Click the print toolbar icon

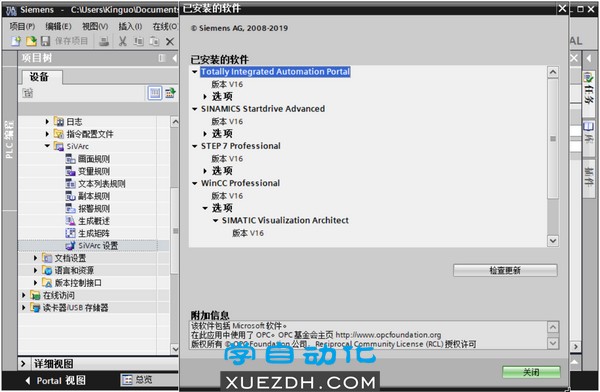pos(104,41)
